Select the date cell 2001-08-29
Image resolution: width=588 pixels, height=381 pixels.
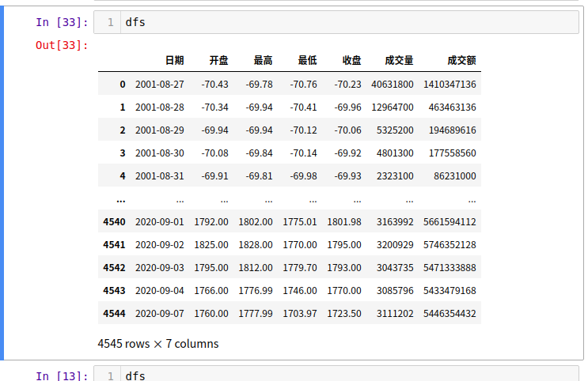pos(160,130)
